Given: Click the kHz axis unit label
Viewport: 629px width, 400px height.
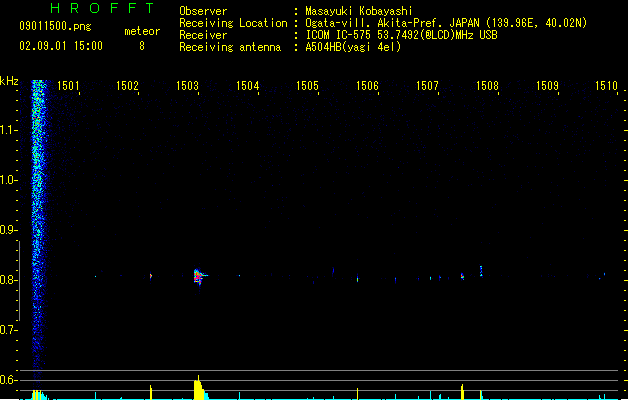Looking at the screenshot, I should [x=9, y=81].
